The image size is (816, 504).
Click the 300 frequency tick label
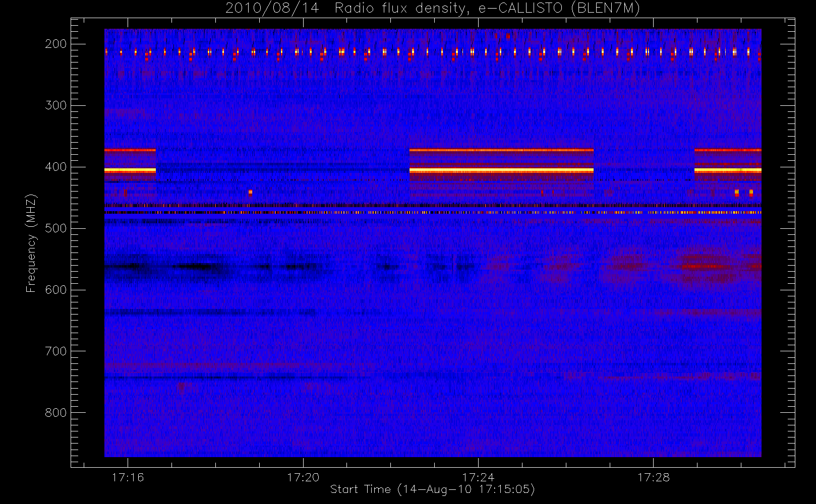[x=55, y=105]
